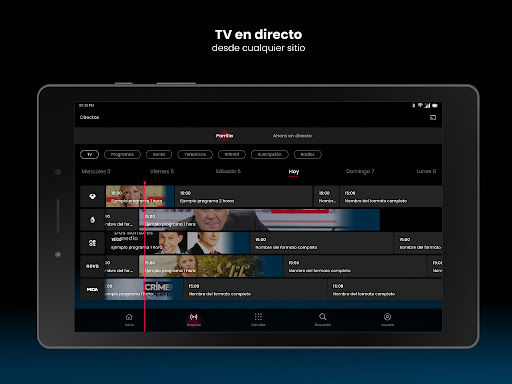This screenshot has width=512, height=384.
Task: Open laSexta current program with man's face
Action: (259, 220)
